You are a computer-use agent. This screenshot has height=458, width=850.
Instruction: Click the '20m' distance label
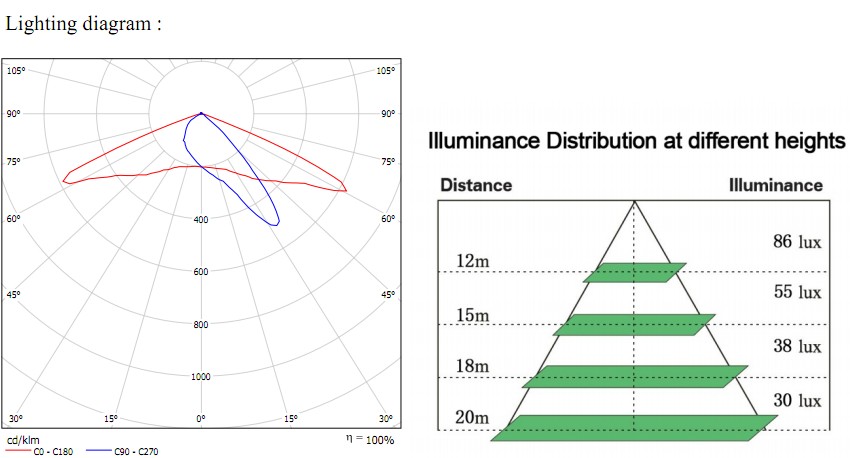(472, 417)
